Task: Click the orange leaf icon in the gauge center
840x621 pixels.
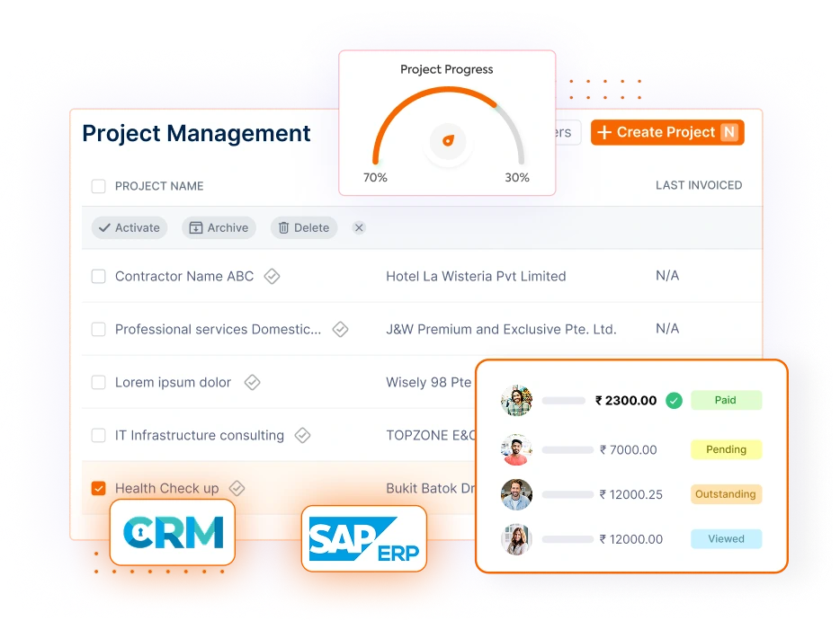Action: 448,141
